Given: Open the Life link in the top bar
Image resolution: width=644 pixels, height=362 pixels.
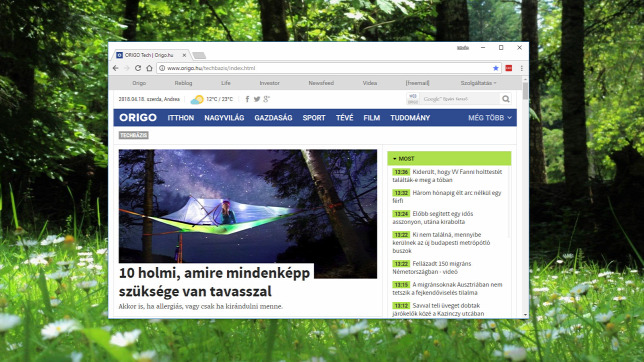Looking at the screenshot, I should (226, 83).
